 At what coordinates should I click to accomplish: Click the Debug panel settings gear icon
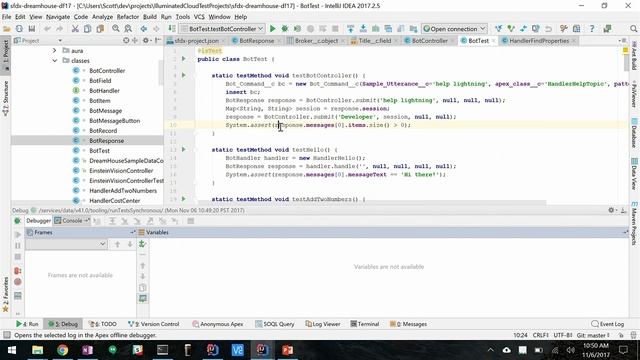611,210
